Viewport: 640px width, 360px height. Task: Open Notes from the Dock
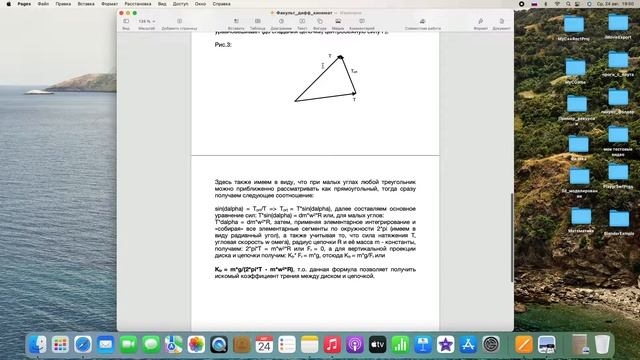tap(310, 344)
